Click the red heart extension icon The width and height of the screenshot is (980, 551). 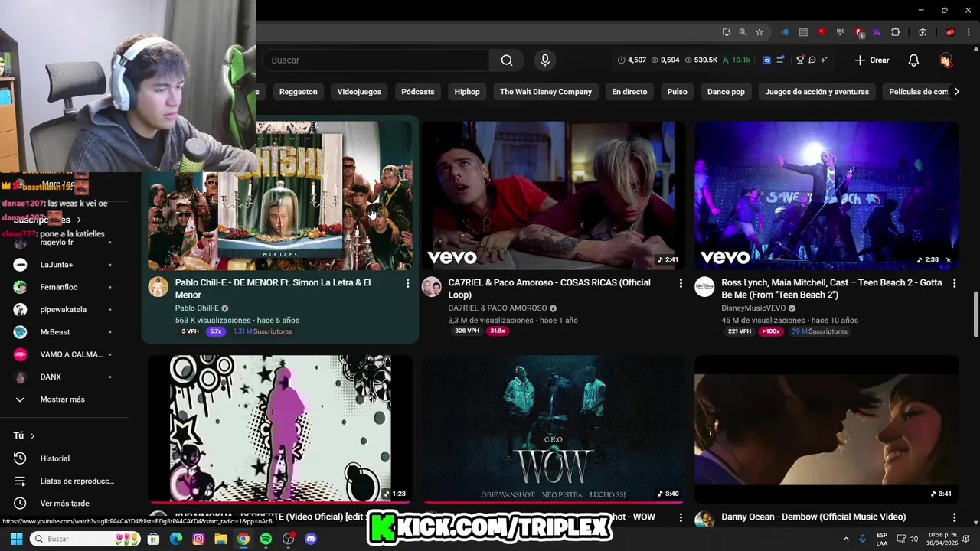pyautogui.click(x=822, y=32)
